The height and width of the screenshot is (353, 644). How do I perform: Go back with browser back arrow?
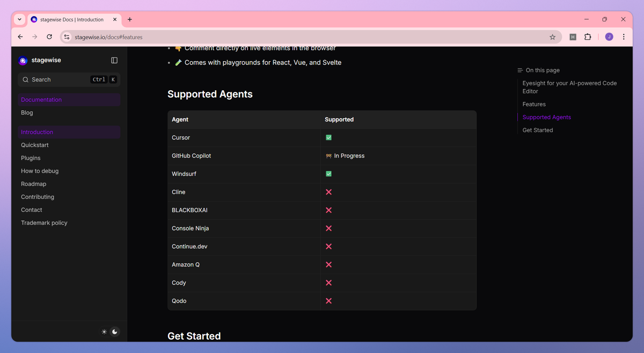coord(20,37)
